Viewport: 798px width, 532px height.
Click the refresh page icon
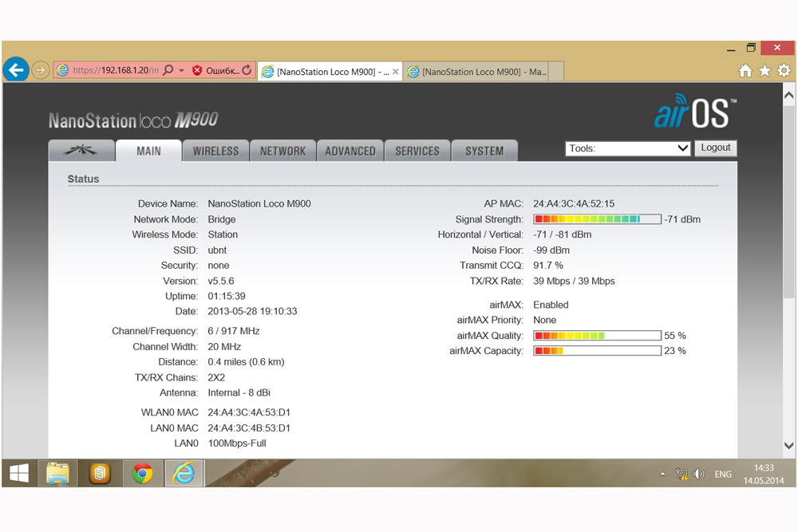point(247,70)
